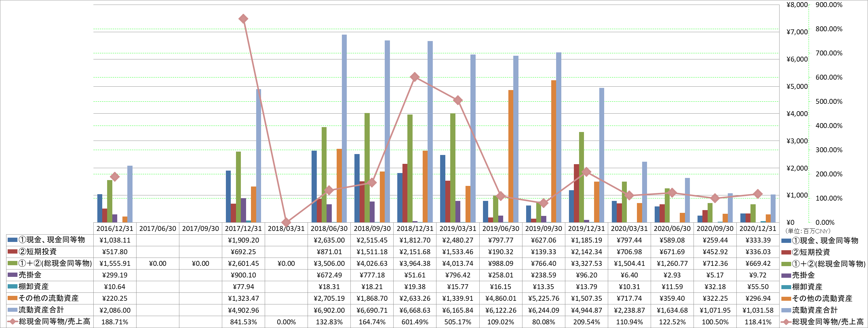The image size is (868, 328).
Task: Select row label 流動資産合計 in table
Action: [x=41, y=310]
